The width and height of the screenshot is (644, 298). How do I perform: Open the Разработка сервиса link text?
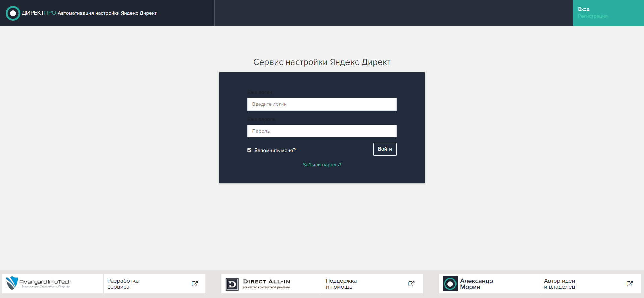[x=123, y=284]
